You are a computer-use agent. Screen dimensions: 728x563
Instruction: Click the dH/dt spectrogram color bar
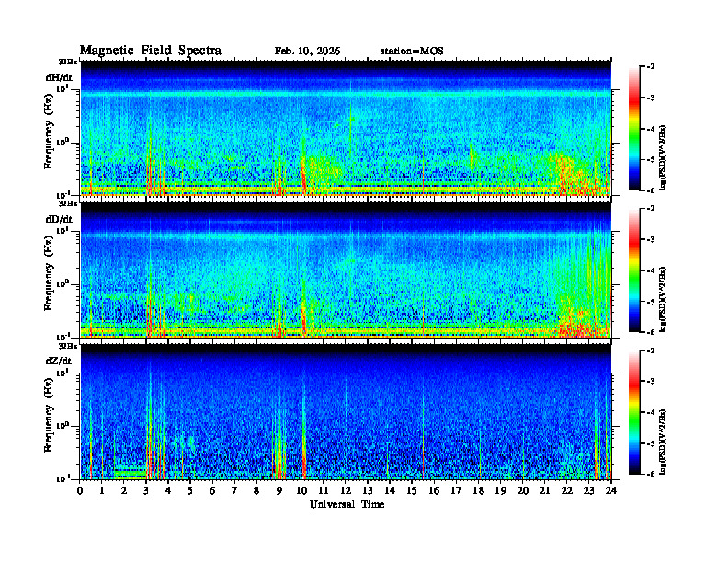point(633,129)
